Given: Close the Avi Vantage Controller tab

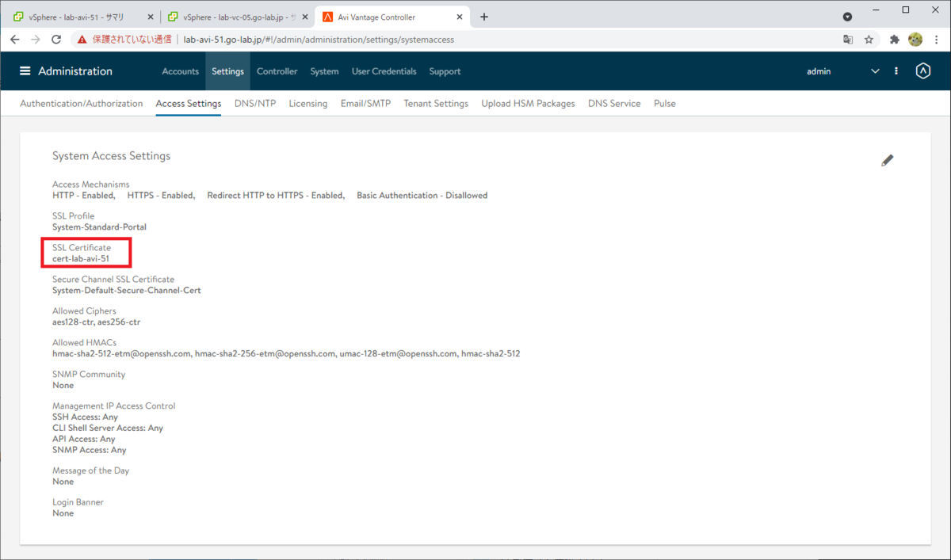Looking at the screenshot, I should click(x=459, y=17).
